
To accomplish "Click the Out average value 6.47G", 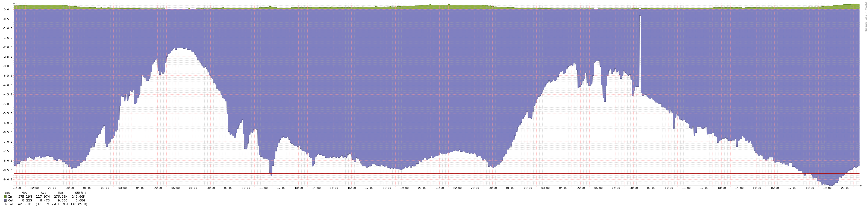I will point(45,200).
